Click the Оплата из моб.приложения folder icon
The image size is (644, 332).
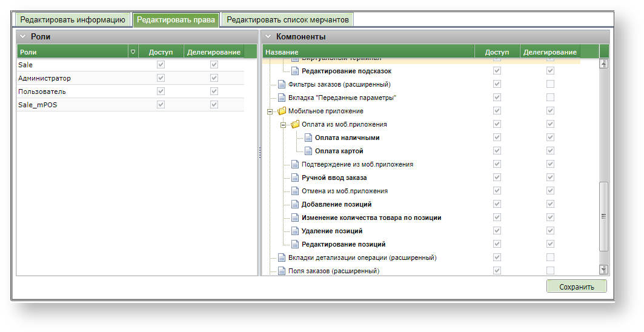(x=295, y=125)
